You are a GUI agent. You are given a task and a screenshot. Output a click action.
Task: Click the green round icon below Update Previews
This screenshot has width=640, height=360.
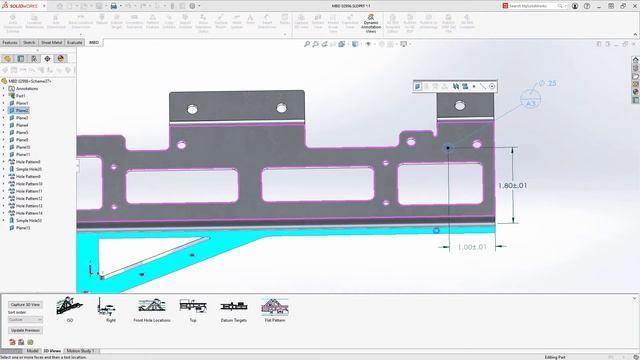[30, 342]
